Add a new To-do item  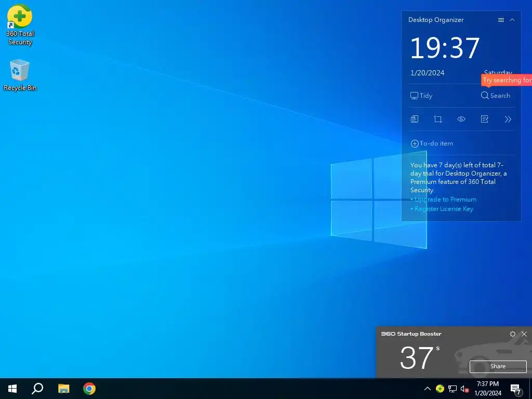pos(432,143)
